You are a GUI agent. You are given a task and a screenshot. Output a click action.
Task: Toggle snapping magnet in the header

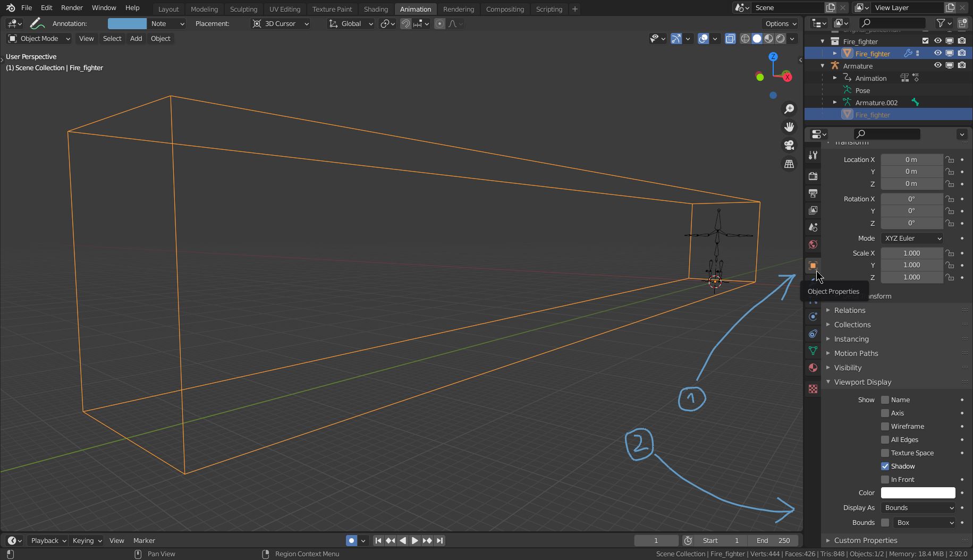(405, 23)
